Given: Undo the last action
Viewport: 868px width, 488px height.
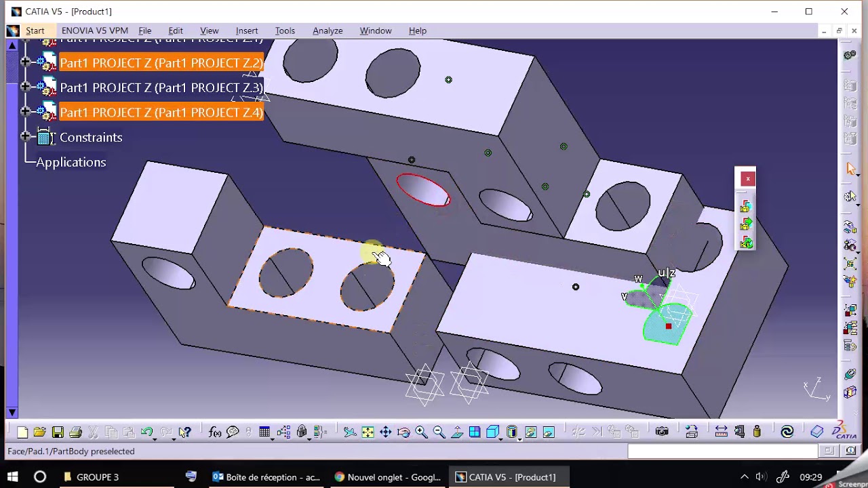Looking at the screenshot, I should pos(146,432).
